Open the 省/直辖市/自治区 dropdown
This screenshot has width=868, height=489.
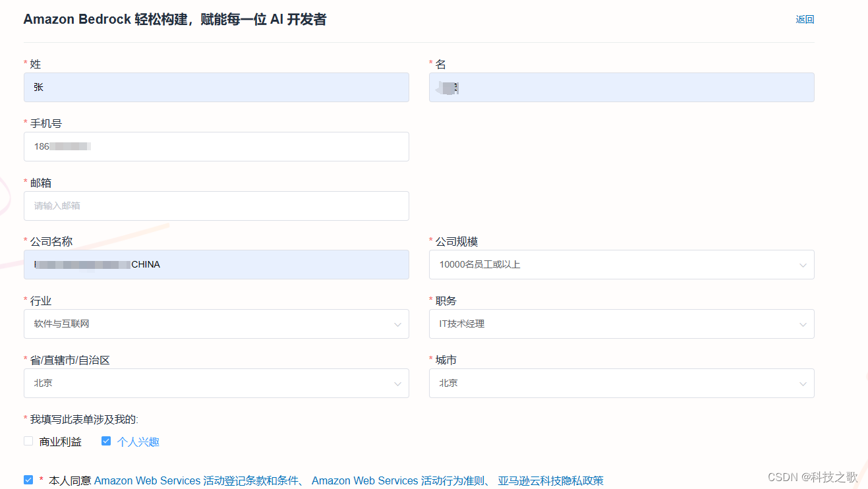(x=216, y=383)
